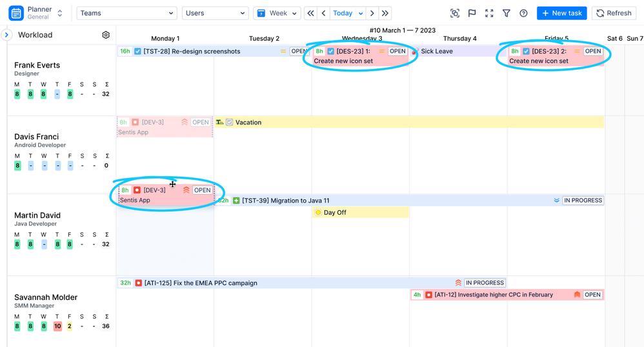Open the Vacation entry
Screen dimensions: 644x347
[409, 123]
